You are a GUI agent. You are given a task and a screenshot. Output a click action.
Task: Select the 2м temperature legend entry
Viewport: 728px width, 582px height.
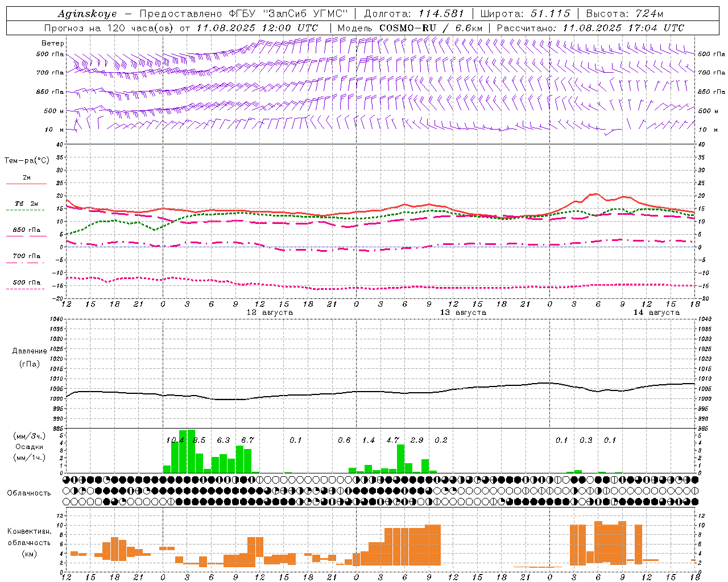click(27, 178)
